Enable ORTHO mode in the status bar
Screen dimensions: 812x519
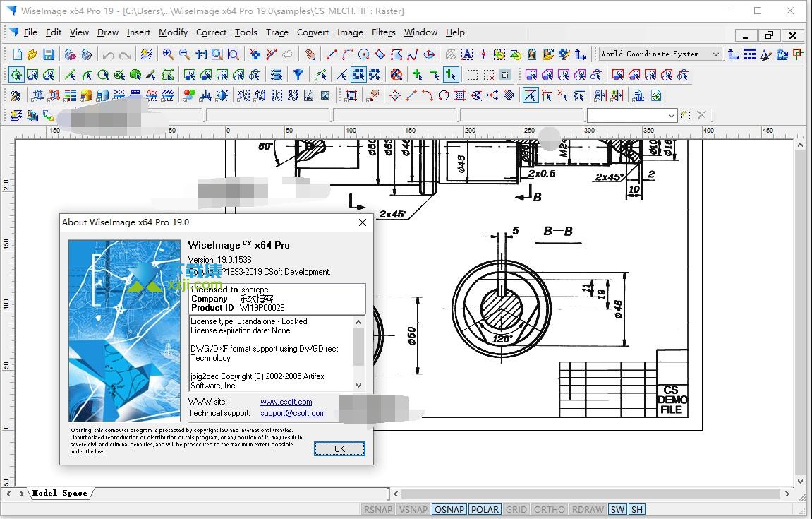pos(549,509)
